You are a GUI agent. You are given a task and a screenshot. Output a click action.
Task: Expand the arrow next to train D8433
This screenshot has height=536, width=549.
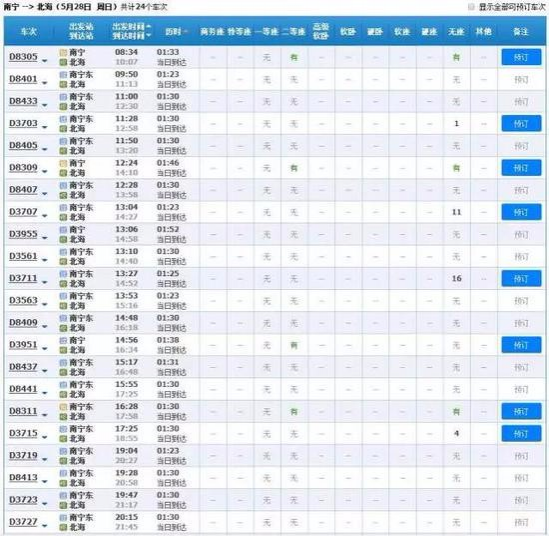coord(44,105)
